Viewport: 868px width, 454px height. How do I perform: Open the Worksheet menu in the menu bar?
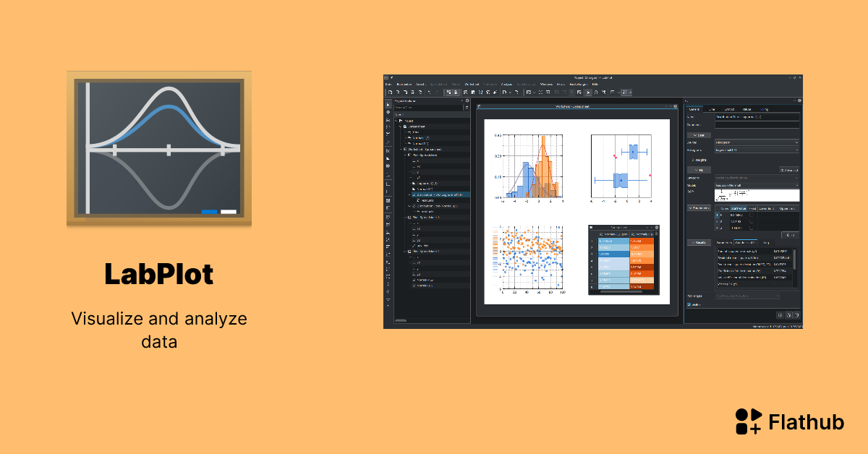tap(472, 85)
